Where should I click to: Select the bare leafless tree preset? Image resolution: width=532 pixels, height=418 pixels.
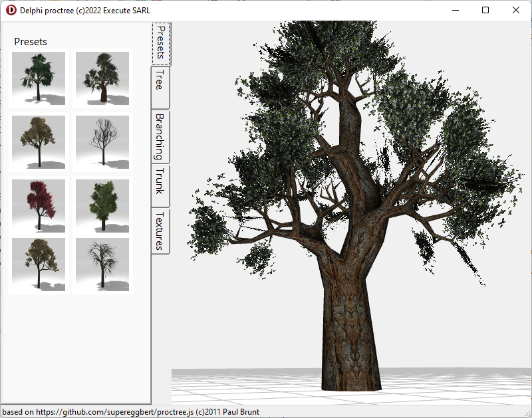coord(102,142)
